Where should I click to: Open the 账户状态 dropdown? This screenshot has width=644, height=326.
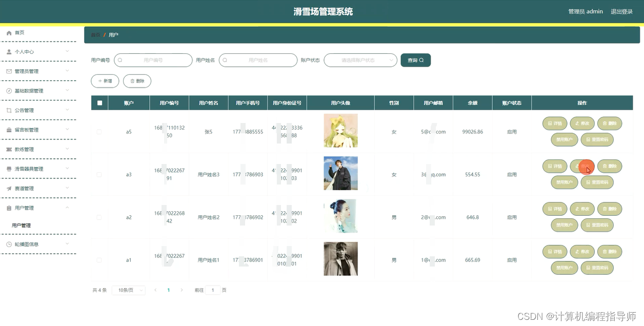tap(360, 60)
